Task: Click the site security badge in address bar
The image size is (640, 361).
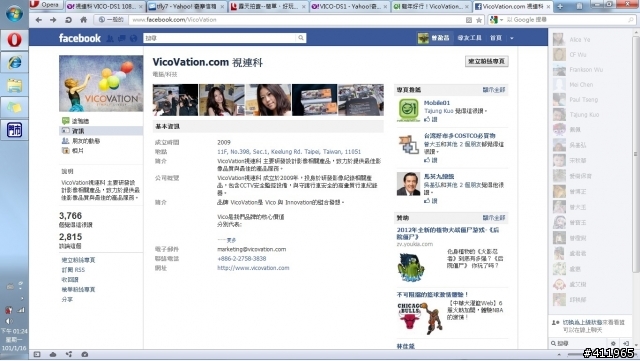Action: pos(111,20)
